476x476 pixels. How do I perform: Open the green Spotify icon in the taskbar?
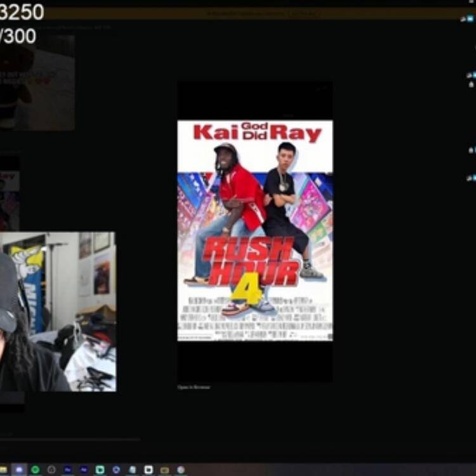click(36, 470)
